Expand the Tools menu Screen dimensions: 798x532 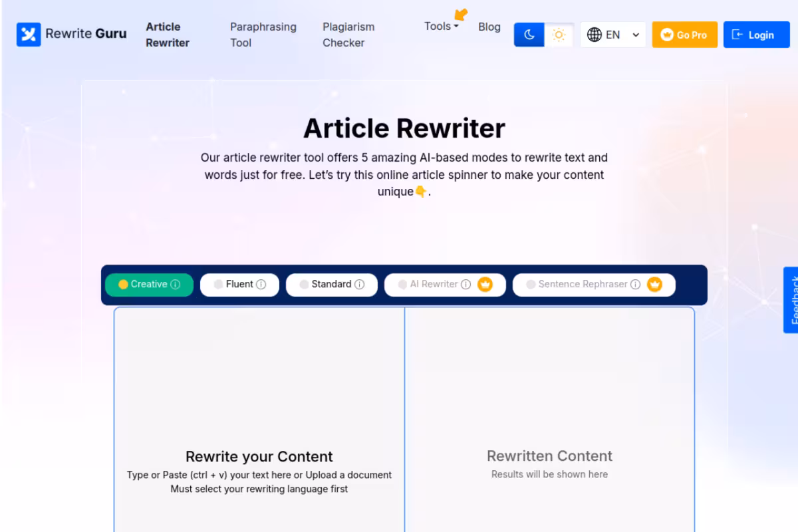point(442,27)
